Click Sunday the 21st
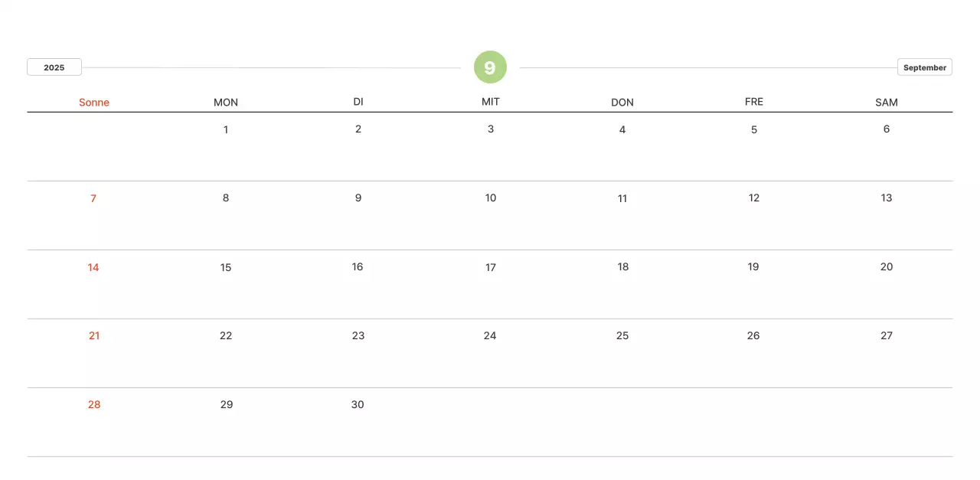Viewport: 980px width, 480px height. pos(93,336)
